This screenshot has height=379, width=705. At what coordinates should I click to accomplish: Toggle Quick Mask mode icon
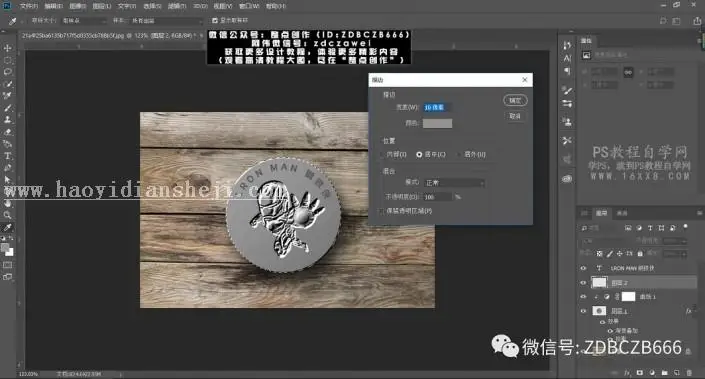pyautogui.click(x=8, y=265)
